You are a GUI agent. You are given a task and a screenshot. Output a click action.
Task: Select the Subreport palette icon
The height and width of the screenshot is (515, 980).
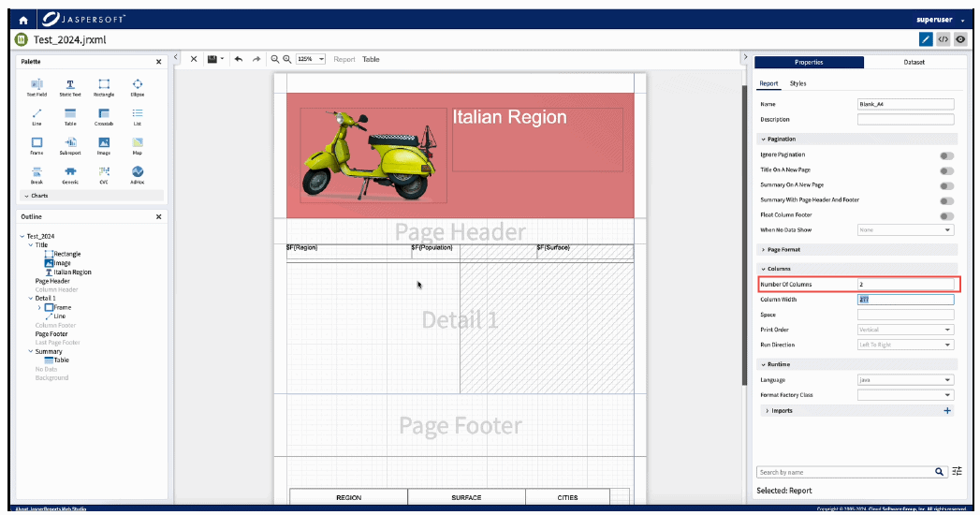pos(70,144)
